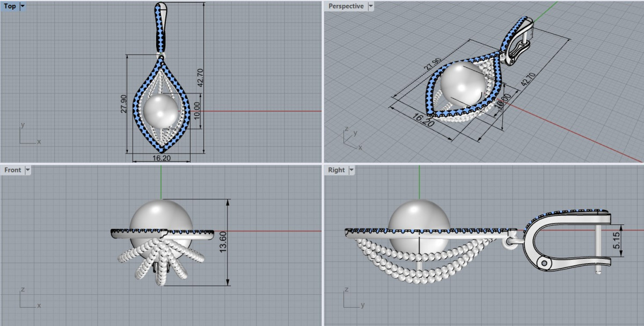Expand the Right viewport dropdown arrow
The image size is (644, 326).
(352, 170)
